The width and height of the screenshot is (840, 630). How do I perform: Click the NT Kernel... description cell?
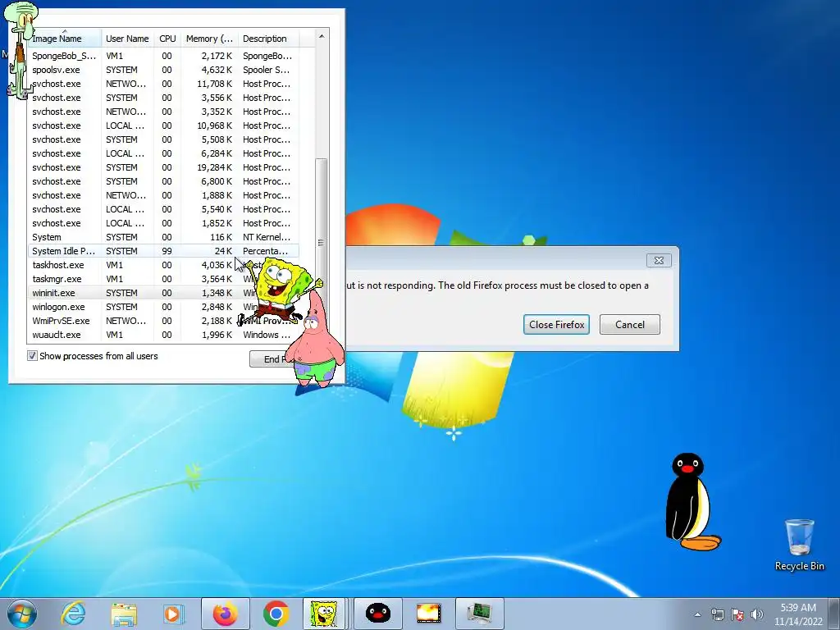pos(267,237)
